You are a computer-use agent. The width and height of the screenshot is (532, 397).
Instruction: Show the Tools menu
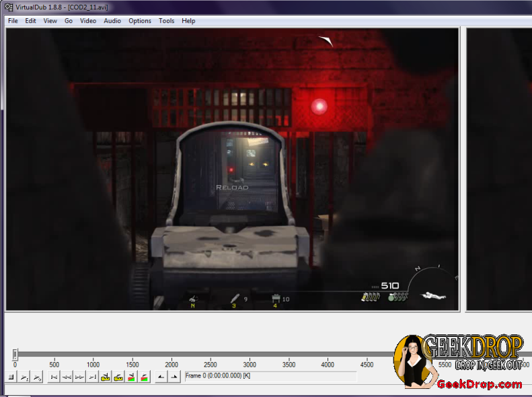pyautogui.click(x=166, y=21)
